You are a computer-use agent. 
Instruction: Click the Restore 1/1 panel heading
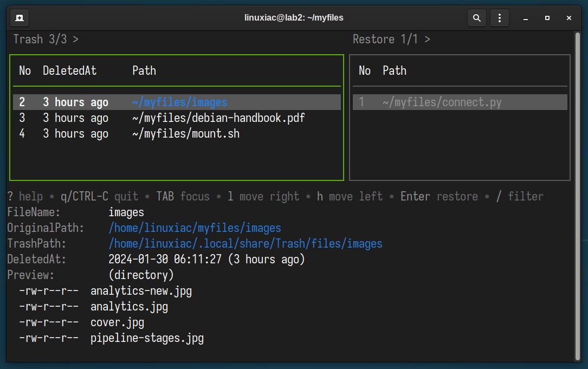coord(391,39)
